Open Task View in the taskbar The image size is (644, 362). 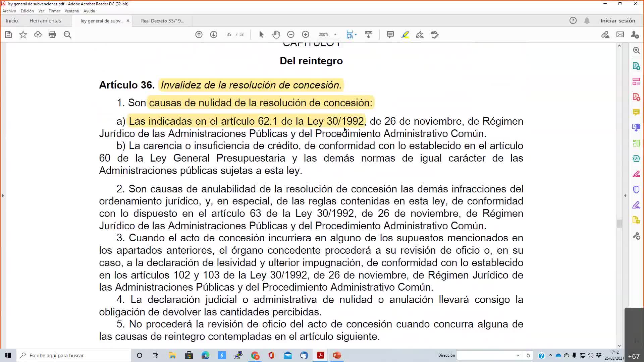click(156, 355)
